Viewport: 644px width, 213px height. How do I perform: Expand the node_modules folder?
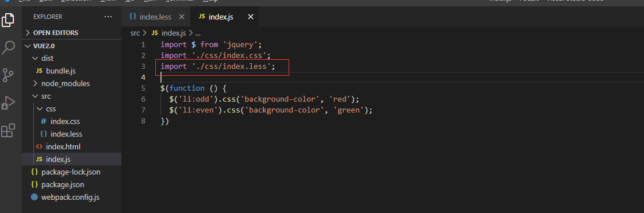(x=71, y=83)
